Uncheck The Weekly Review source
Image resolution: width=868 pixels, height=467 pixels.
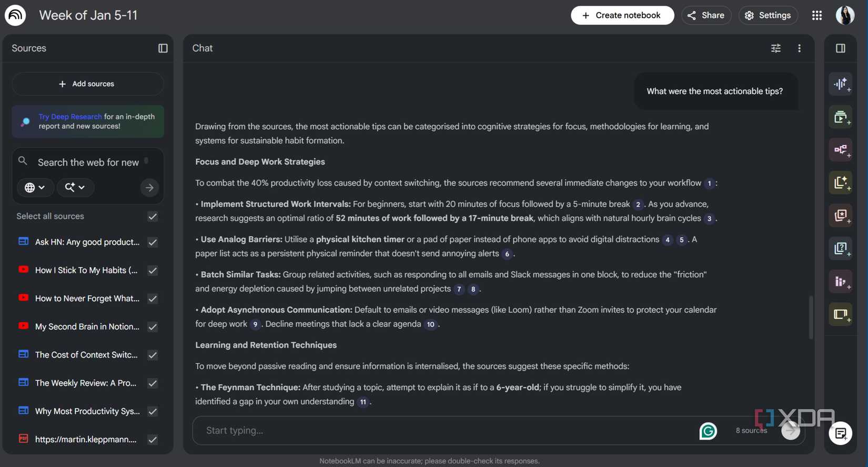coord(153,383)
